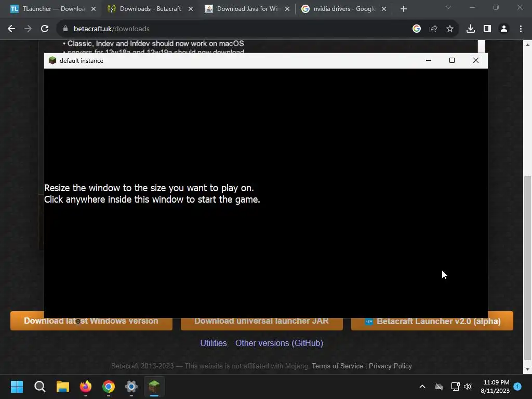Screen dimensions: 532x399
Task: Minimize the default instance window
Action: point(429,60)
